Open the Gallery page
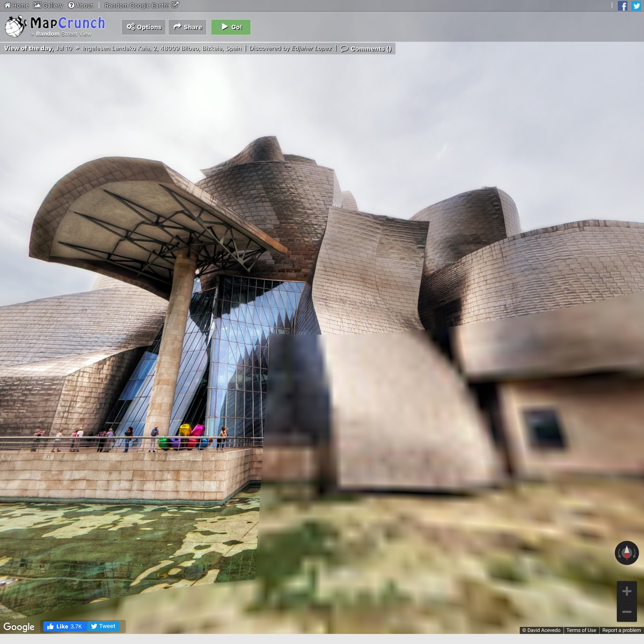The height and width of the screenshot is (644, 644). (x=48, y=5)
